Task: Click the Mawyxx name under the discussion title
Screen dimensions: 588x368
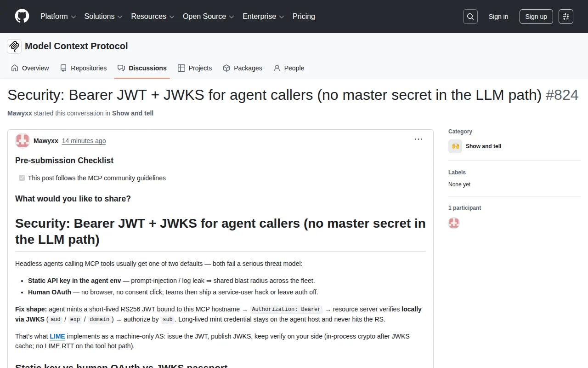Action: click(x=20, y=113)
